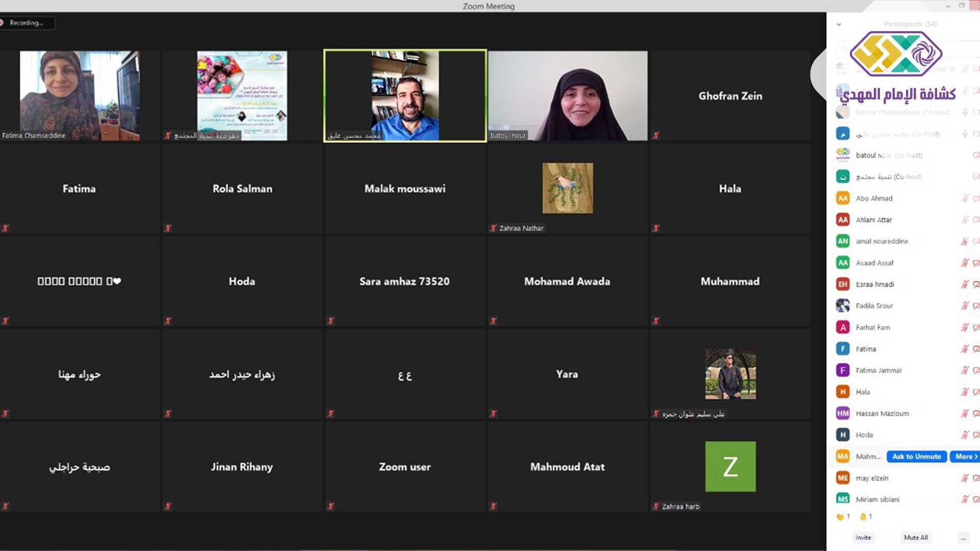Click Hassan Mazloum's muted microphone icon
The image size is (980, 551).
pos(964,413)
